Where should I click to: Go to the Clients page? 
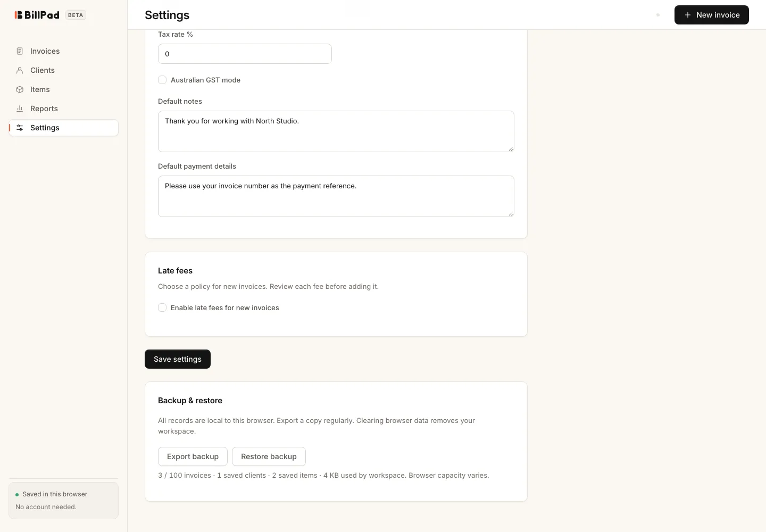64,70
